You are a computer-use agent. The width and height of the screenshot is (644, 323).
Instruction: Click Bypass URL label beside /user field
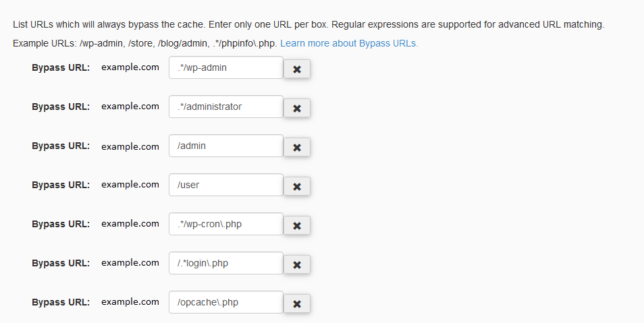point(61,185)
